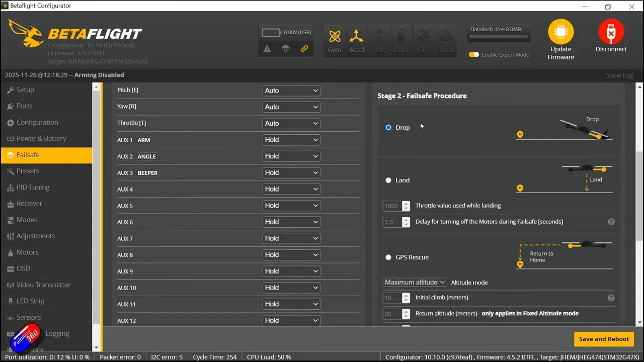Click the Sonar sensor indicator
Screen dimensions: 644x362
click(445, 40)
